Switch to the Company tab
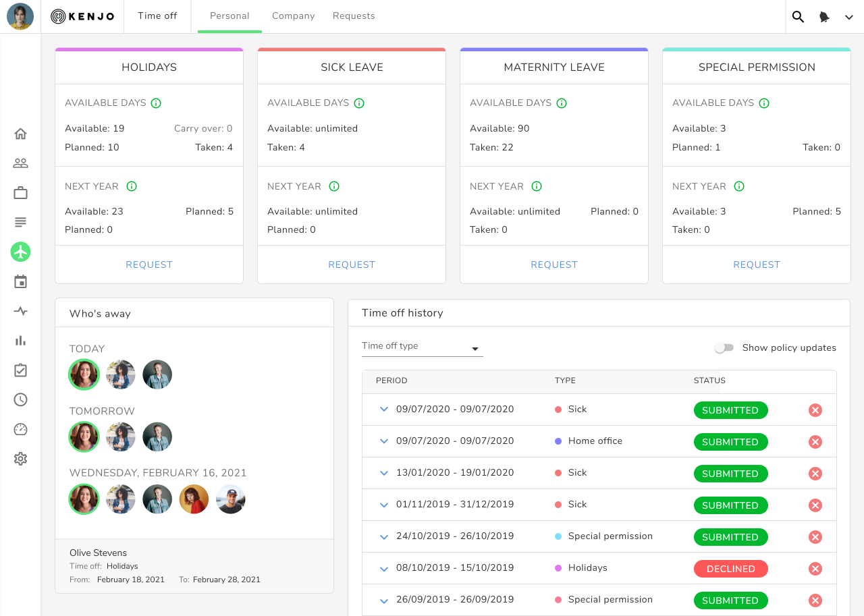The image size is (864, 616). pyautogui.click(x=293, y=16)
